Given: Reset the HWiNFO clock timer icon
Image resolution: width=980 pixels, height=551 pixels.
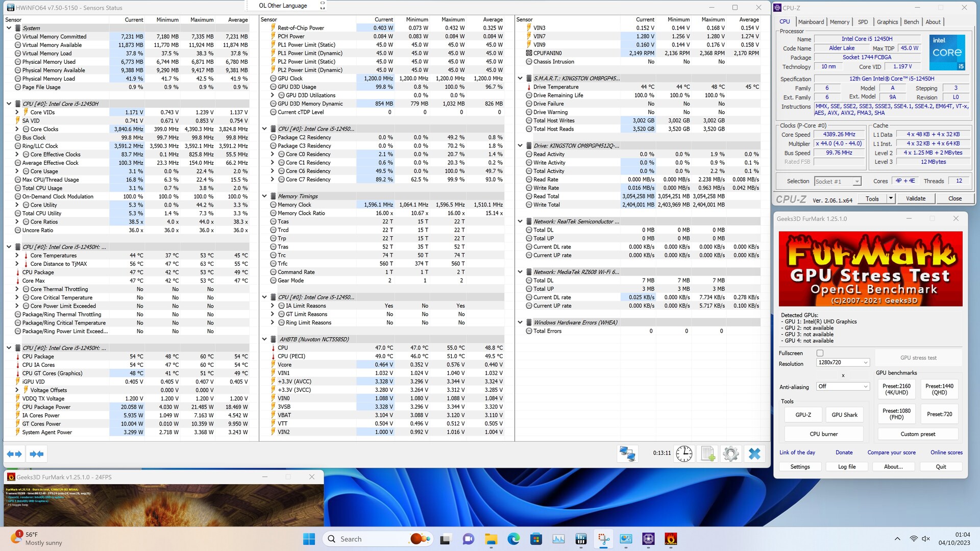Looking at the screenshot, I should 684,454.
